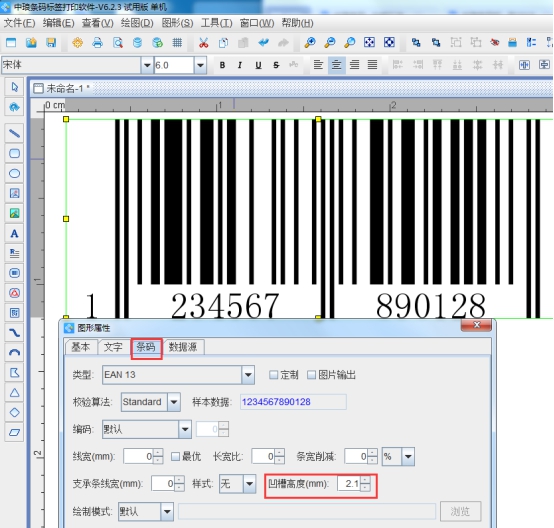The width and height of the screenshot is (554, 528).
Task: Click the grid display icon
Action: (177, 43)
